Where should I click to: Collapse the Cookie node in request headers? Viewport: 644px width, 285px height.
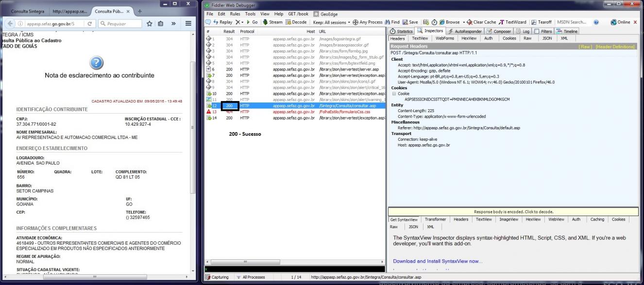tap(394, 94)
